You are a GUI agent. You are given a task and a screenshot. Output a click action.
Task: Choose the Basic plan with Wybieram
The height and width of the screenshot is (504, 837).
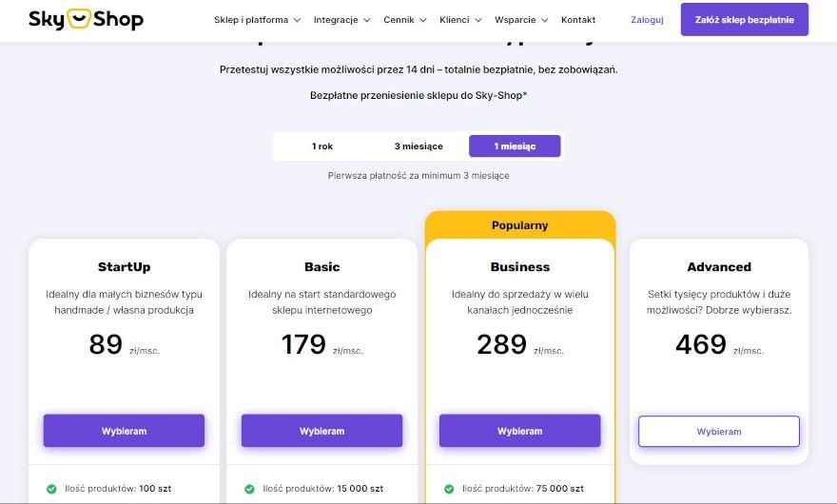pos(321,431)
